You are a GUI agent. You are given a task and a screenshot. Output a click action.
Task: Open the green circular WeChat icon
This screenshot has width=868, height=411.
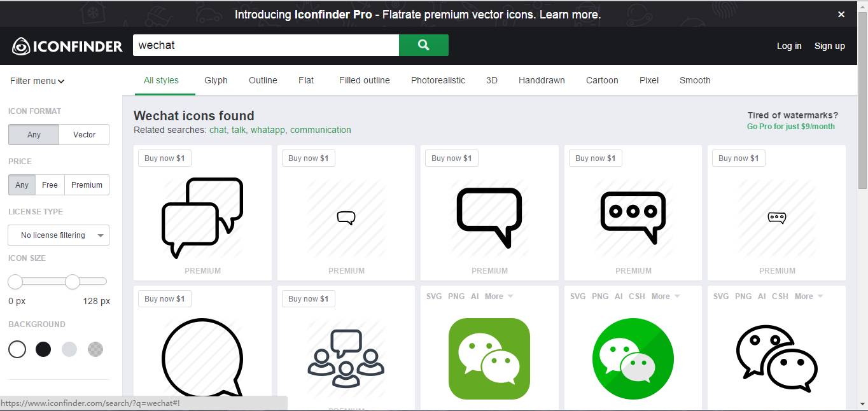tap(633, 359)
